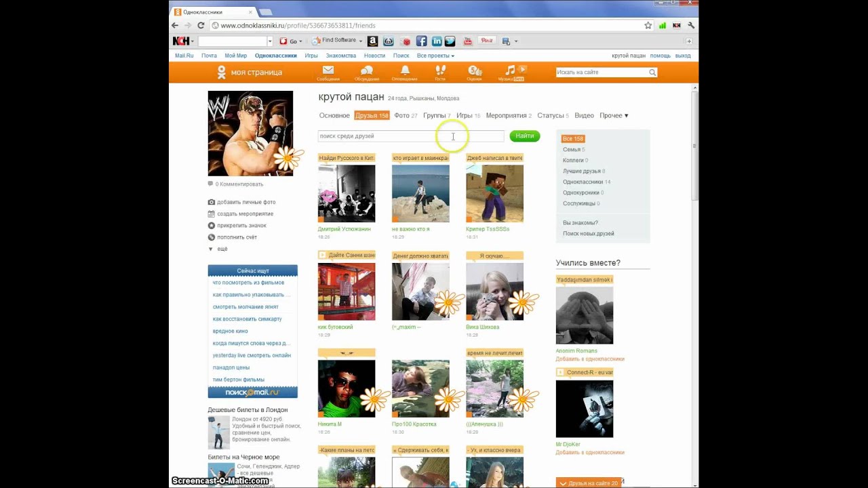The image size is (868, 488).
Task: Switch to the Мероприятия tab
Action: [509, 116]
